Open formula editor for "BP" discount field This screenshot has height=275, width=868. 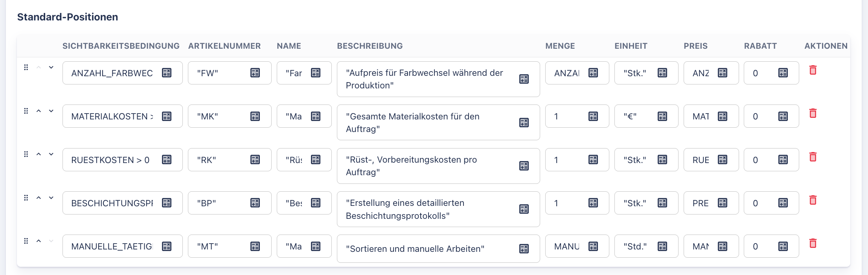tap(783, 203)
